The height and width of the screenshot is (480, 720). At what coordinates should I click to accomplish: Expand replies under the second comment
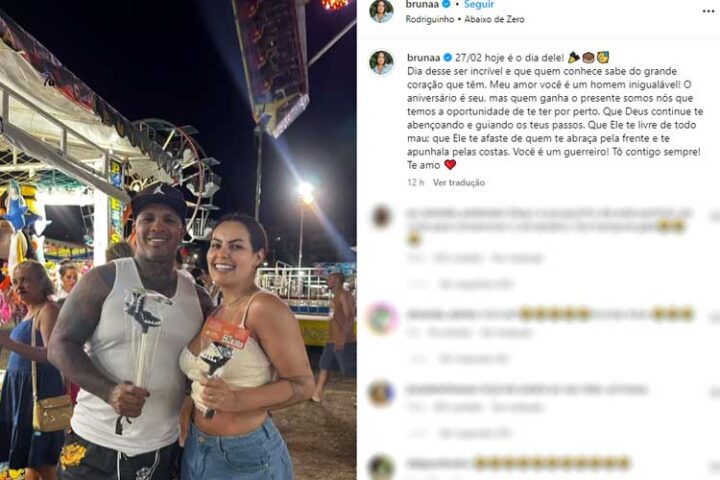coord(473,358)
